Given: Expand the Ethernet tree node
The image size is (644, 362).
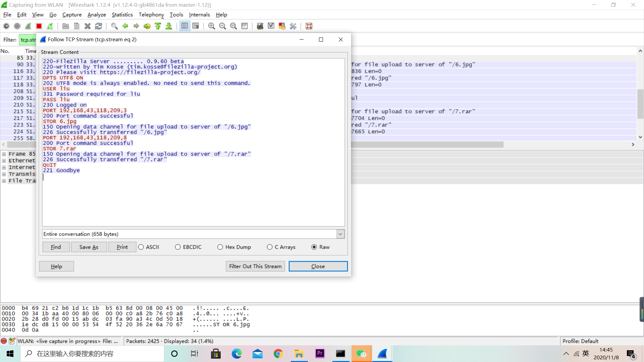Looking at the screenshot, I should pos(4,161).
